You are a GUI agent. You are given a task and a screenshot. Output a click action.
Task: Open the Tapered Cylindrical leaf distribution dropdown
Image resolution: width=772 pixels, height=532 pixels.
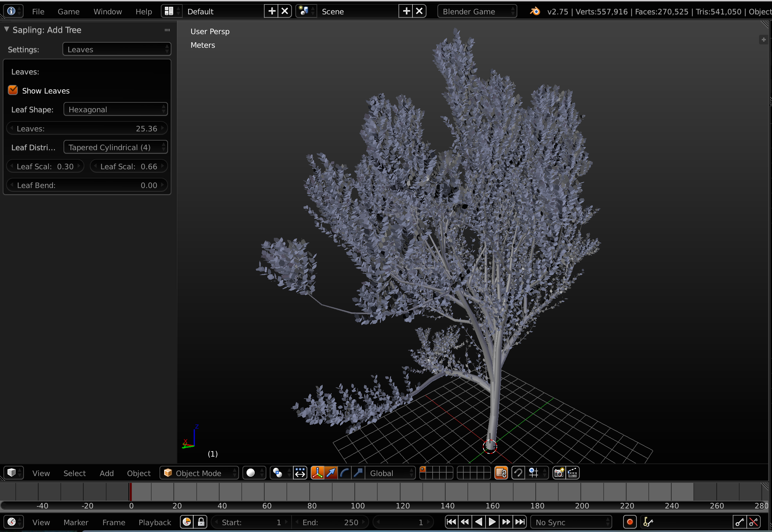click(116, 147)
